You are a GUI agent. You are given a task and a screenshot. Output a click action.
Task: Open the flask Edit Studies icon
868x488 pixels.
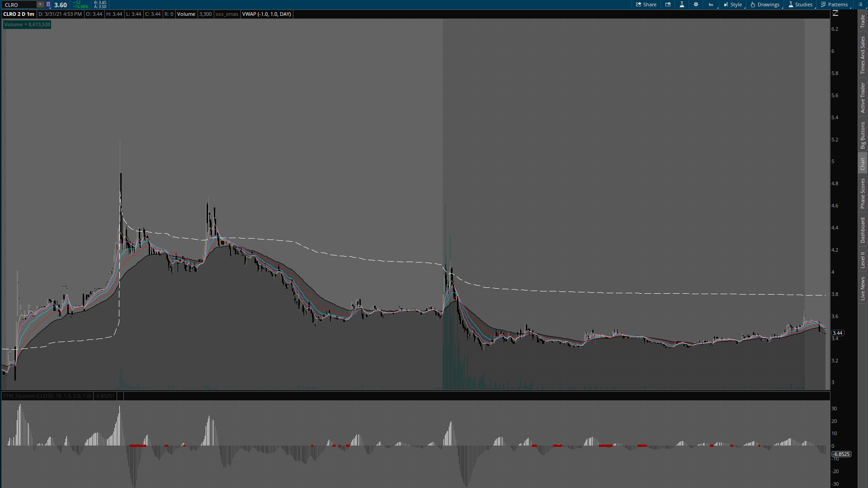[682, 5]
